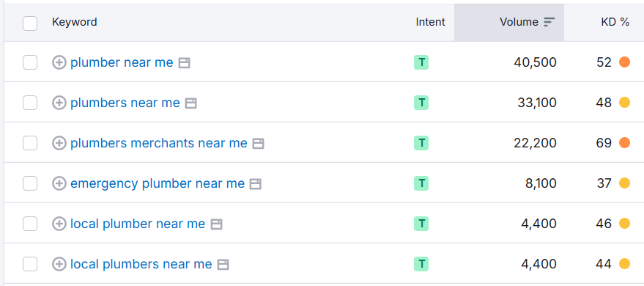Screen dimensions: 644x286
Task: Sort by KD % column header
Action: pyautogui.click(x=615, y=22)
